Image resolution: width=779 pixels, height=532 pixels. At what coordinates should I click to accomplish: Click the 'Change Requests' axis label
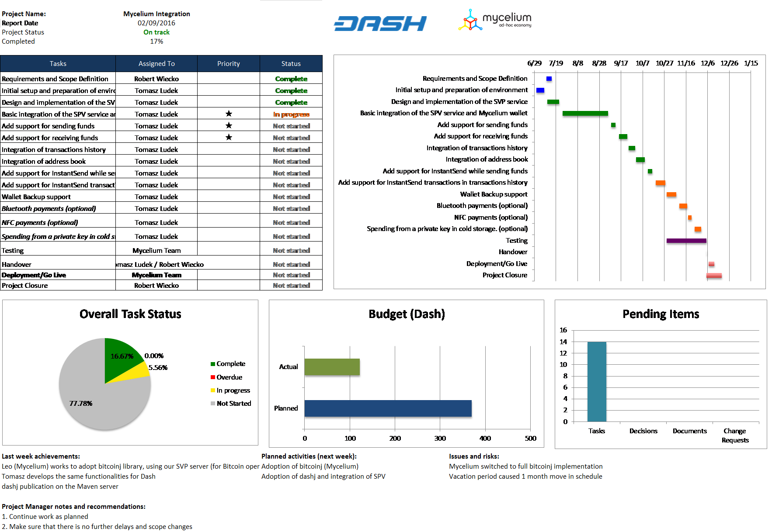click(735, 435)
